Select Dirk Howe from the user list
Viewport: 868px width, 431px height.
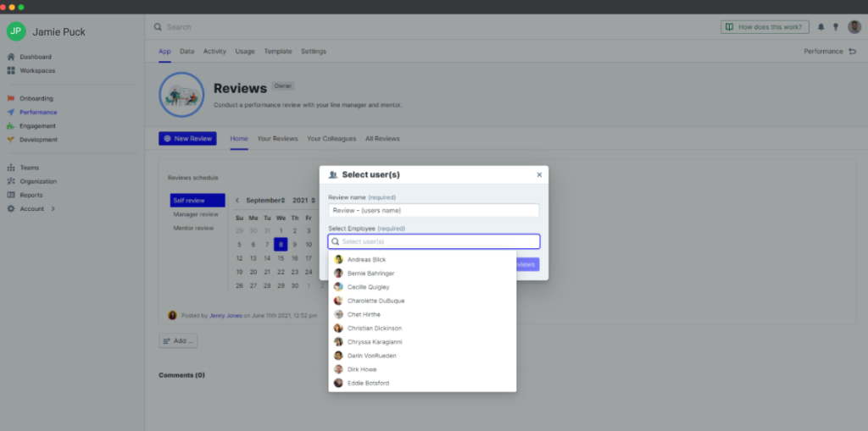(422, 369)
